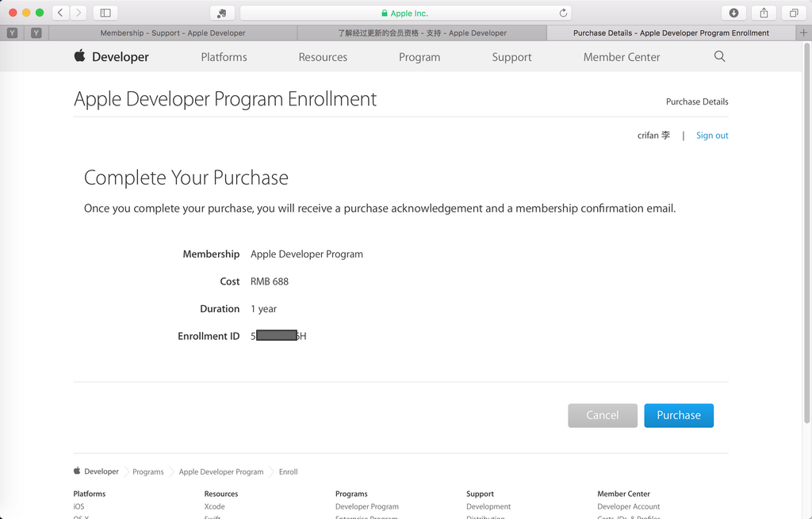This screenshot has width=812, height=519.
Task: Open the Developer Account footer link
Action: point(629,506)
